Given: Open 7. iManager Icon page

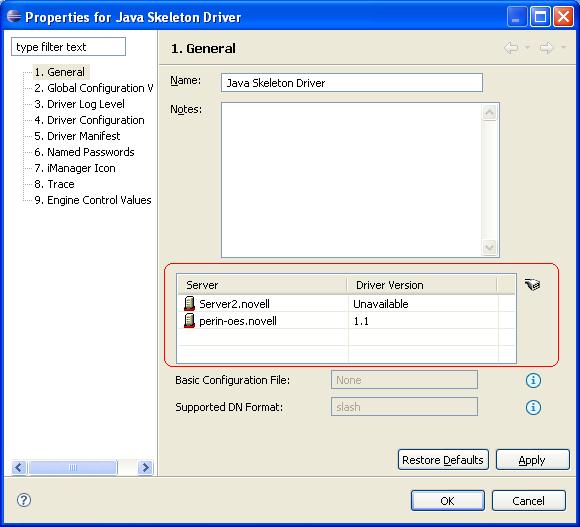Looking at the screenshot, I should pyautogui.click(x=75, y=168).
